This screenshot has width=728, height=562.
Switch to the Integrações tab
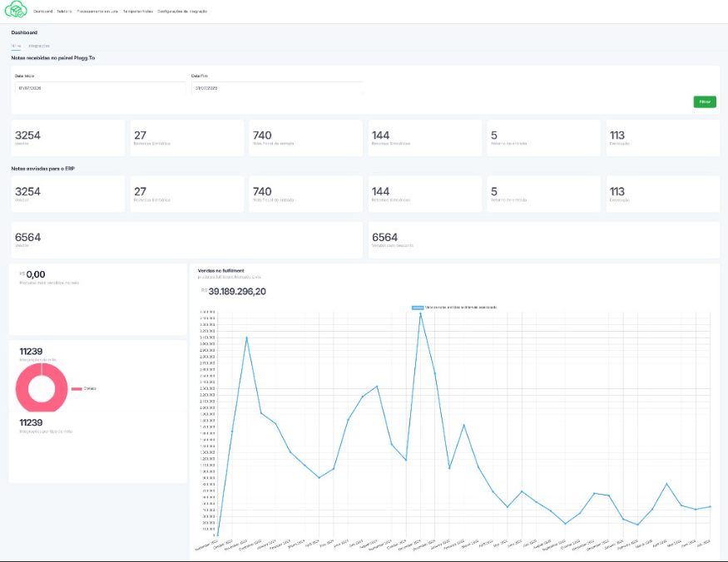pos(39,46)
